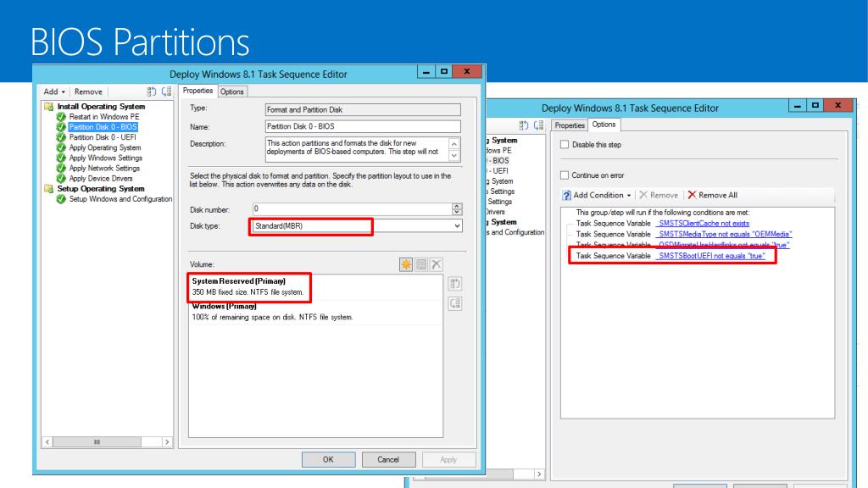This screenshot has width=868, height=488.
Task: Click Remove condition button in right editor
Action: tap(658, 196)
